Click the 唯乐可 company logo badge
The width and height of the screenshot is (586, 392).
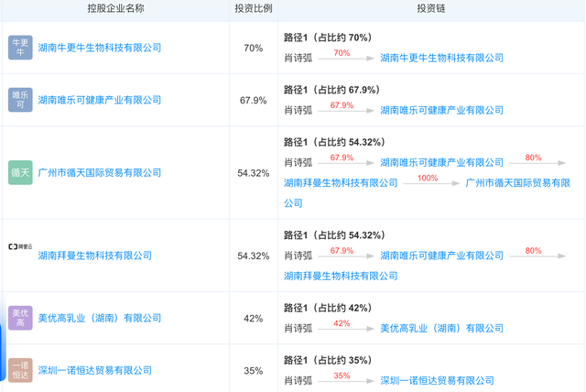tap(20, 100)
